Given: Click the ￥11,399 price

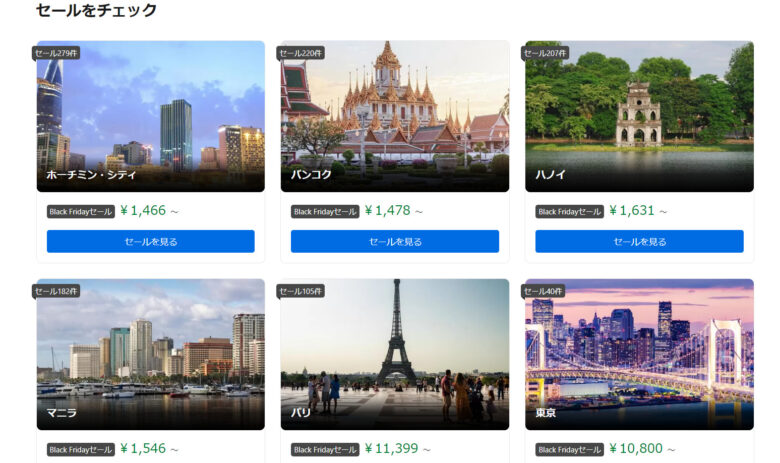Looking at the screenshot, I should [391, 449].
